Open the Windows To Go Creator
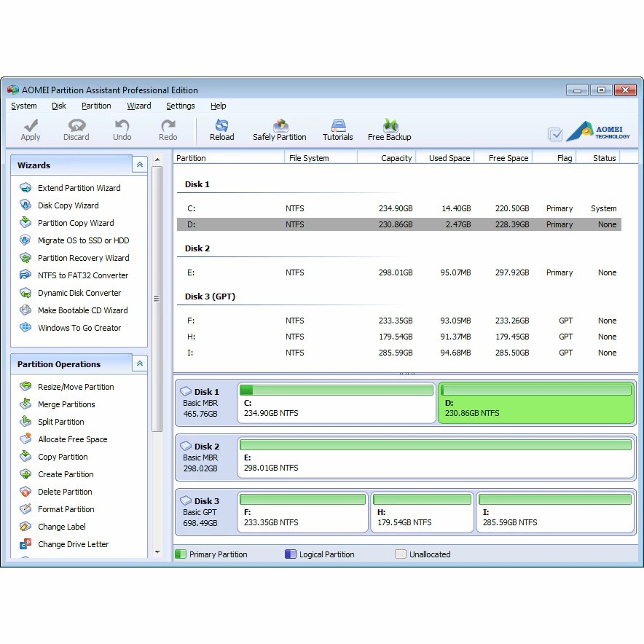Screen dimensions: 644x644 [x=79, y=328]
